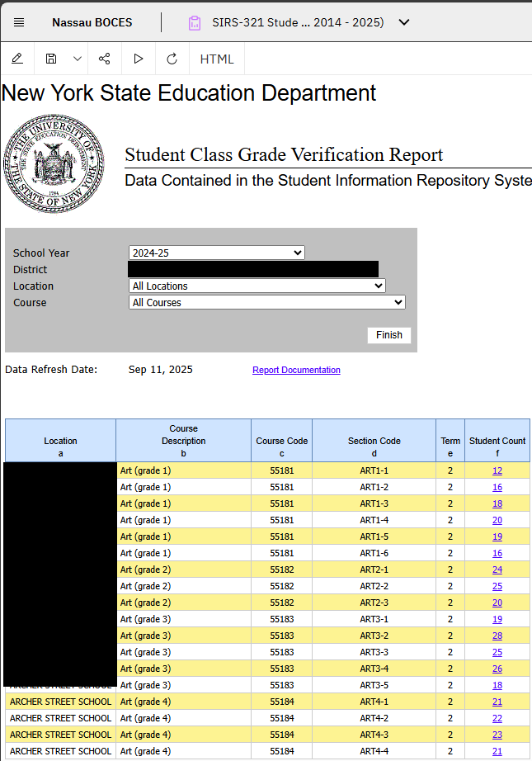The image size is (532, 761).
Task: Click the pencil edit icon
Action: coord(17,59)
